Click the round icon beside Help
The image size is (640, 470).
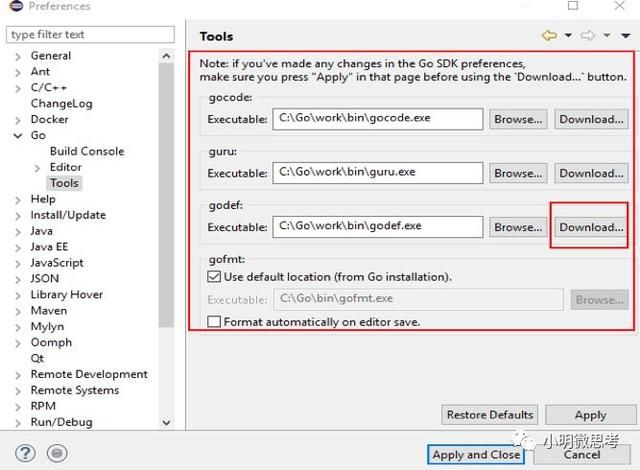click(x=58, y=453)
